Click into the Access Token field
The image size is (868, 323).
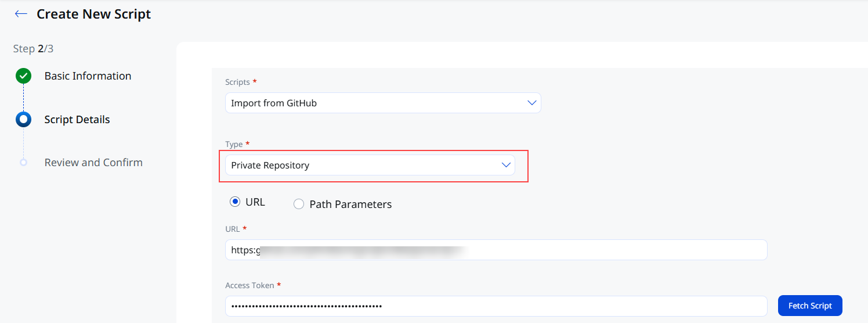point(496,306)
